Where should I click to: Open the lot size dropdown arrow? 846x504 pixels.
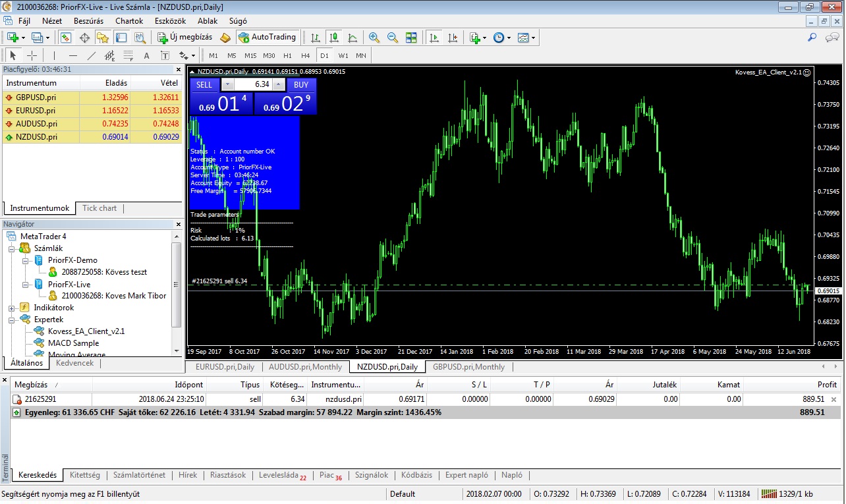(x=227, y=84)
